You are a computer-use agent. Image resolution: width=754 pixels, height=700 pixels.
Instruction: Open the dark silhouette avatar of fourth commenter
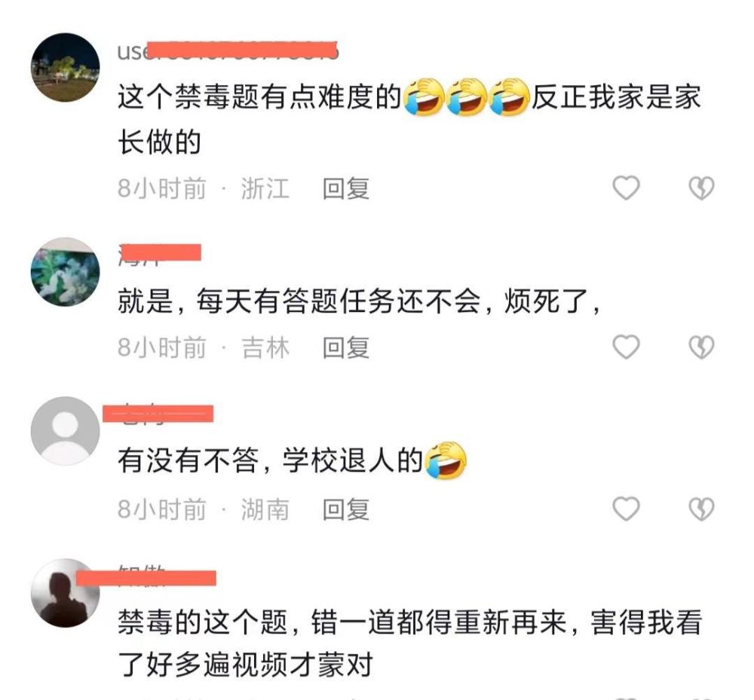tap(66, 593)
